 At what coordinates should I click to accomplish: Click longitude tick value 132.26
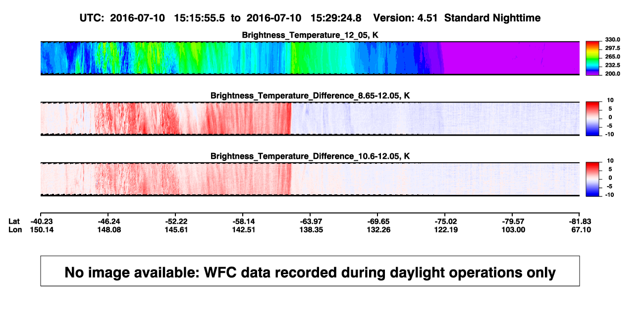tap(378, 230)
